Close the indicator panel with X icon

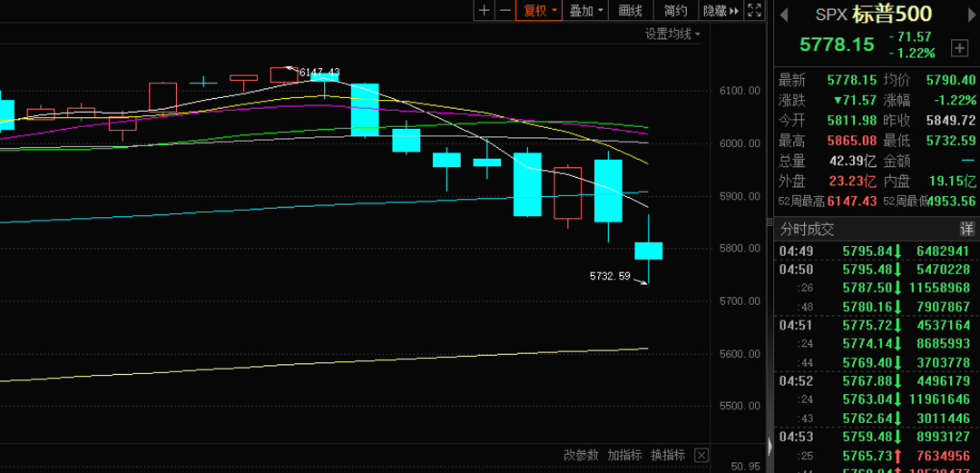(x=701, y=455)
